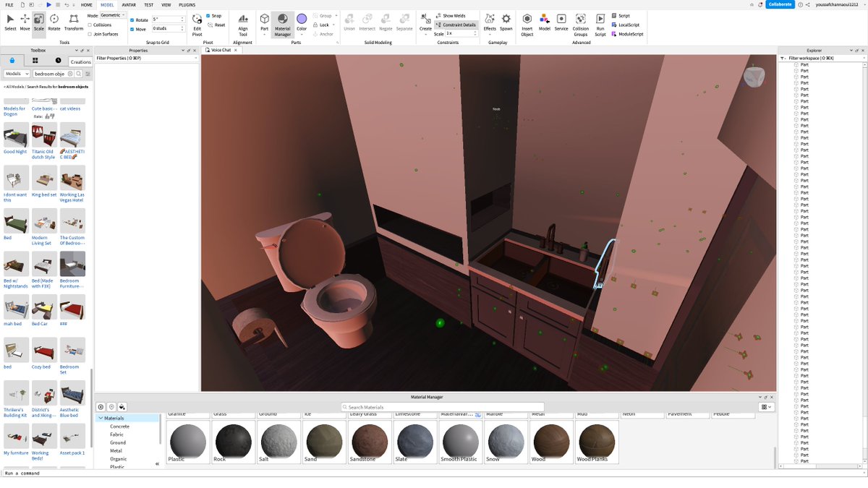The image size is (868, 488).
Task: Insert a new ModuleScript
Action: 627,34
